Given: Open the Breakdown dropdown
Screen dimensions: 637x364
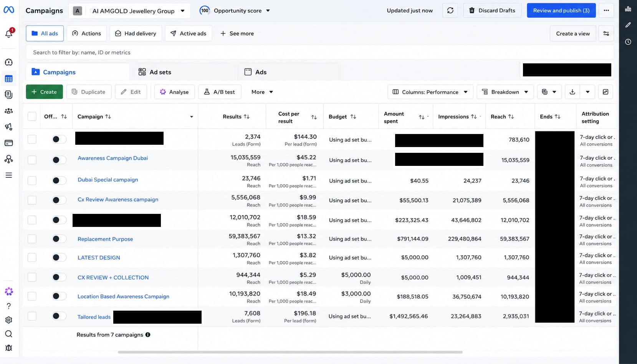Looking at the screenshot, I should [505, 92].
